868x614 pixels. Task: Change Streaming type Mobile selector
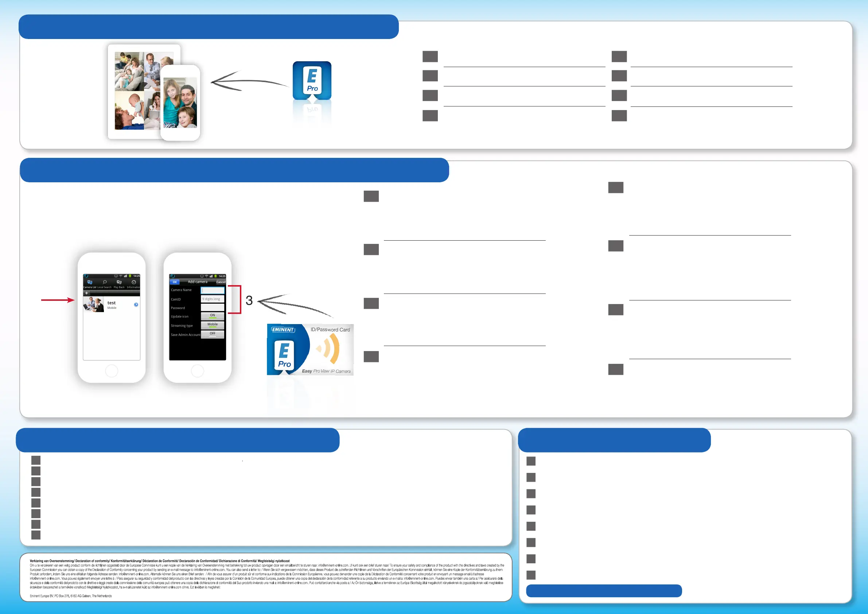[x=213, y=325]
